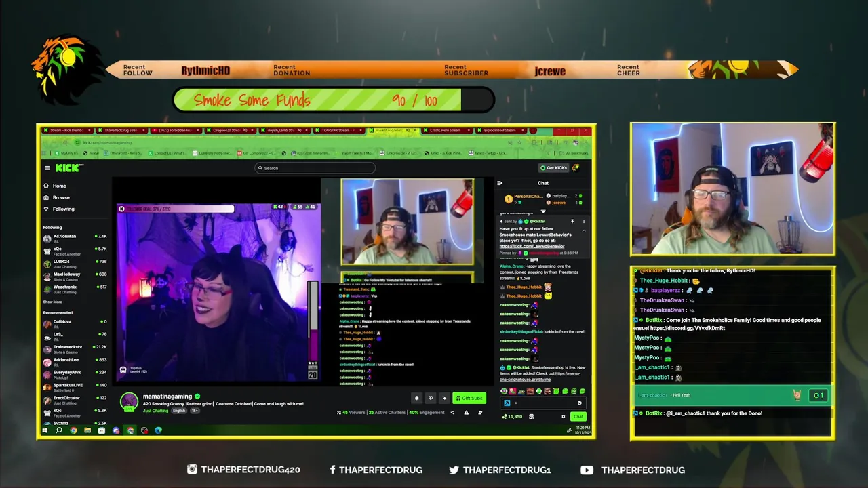Click the 18+ tag
The image size is (868, 488).
pyautogui.click(x=194, y=411)
